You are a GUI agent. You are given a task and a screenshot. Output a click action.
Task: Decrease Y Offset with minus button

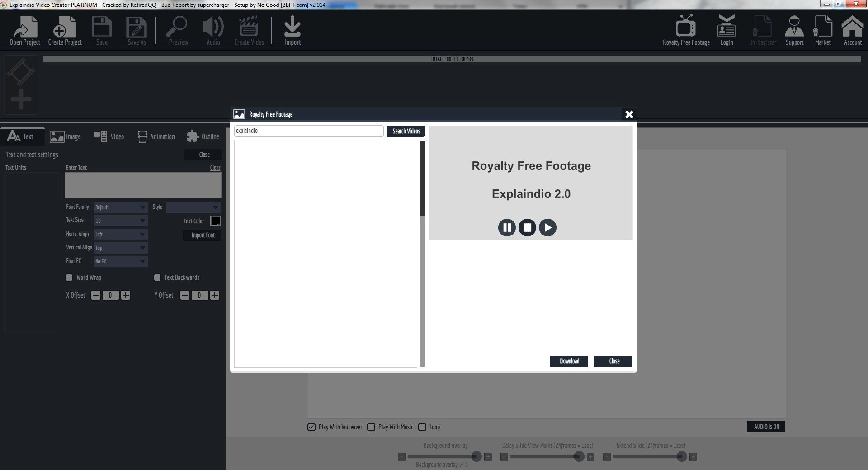185,295
